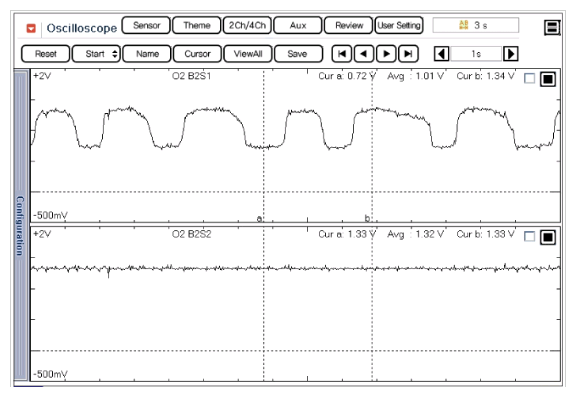Click the top-right panel menu icon
This screenshot has height=396, width=575.
coord(552,27)
